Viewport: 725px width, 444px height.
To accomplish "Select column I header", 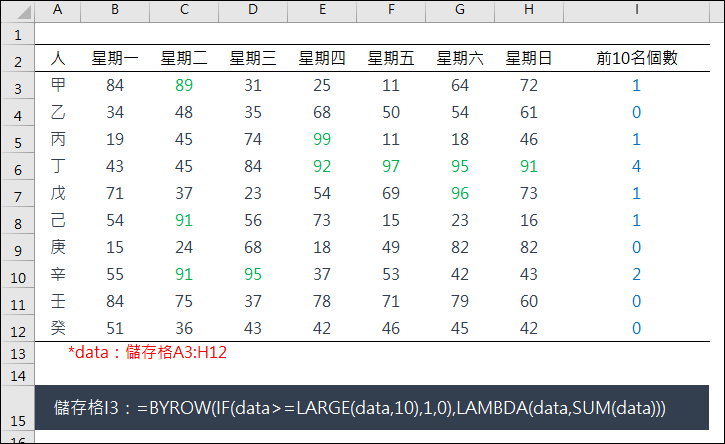I will (x=637, y=10).
